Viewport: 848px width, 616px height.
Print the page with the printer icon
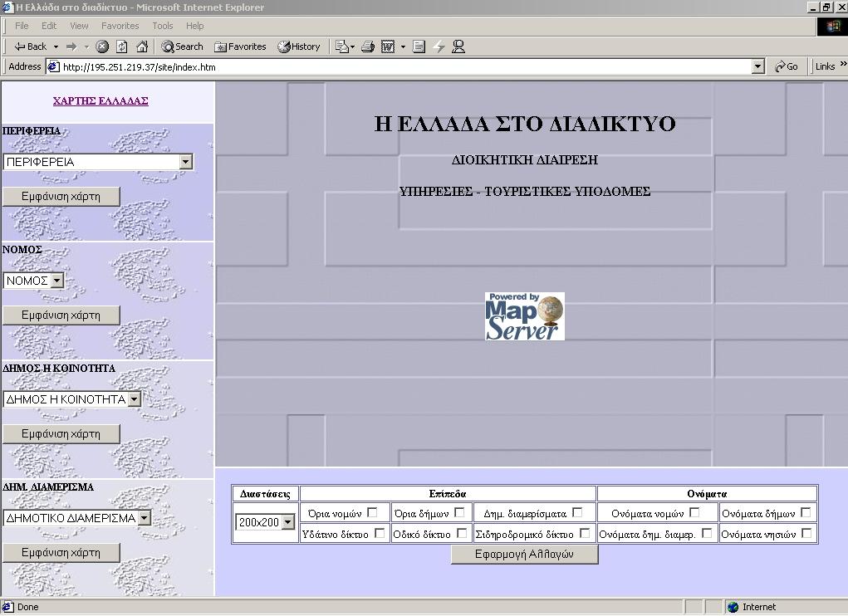point(368,46)
